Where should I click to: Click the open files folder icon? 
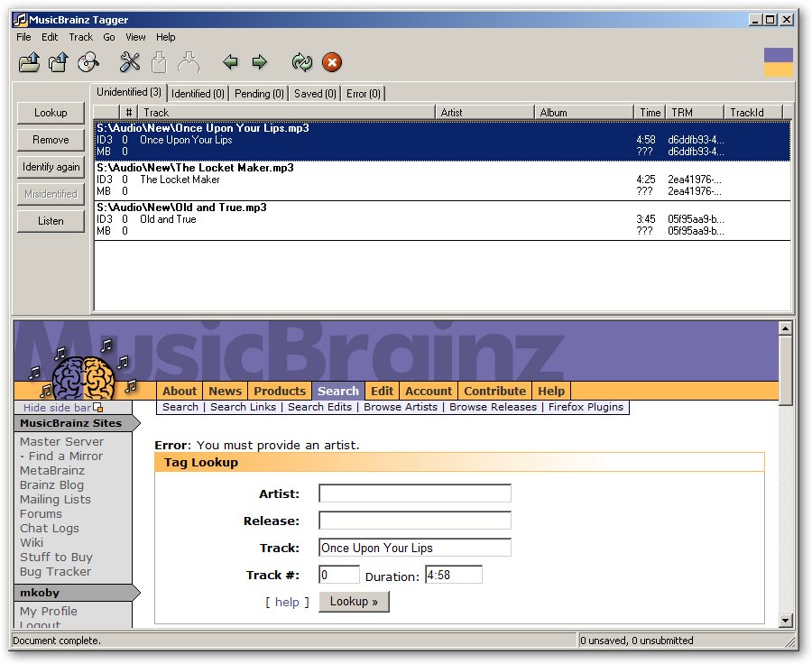[29, 62]
